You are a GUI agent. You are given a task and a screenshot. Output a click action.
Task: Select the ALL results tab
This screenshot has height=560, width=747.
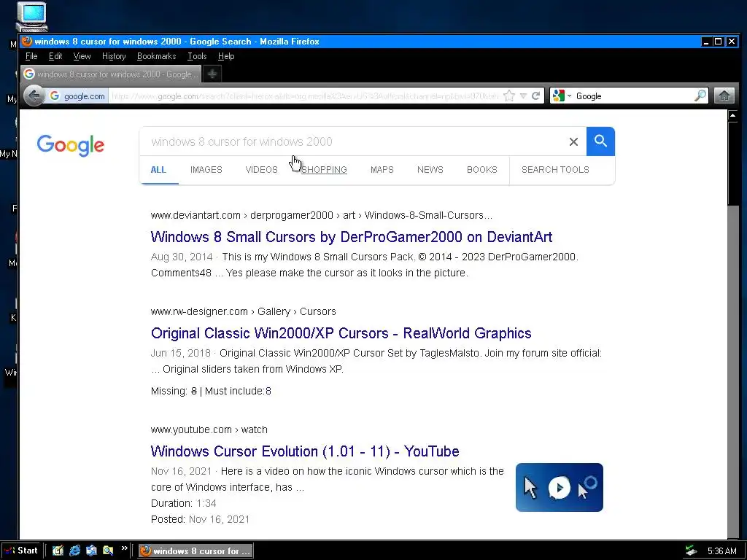click(158, 170)
